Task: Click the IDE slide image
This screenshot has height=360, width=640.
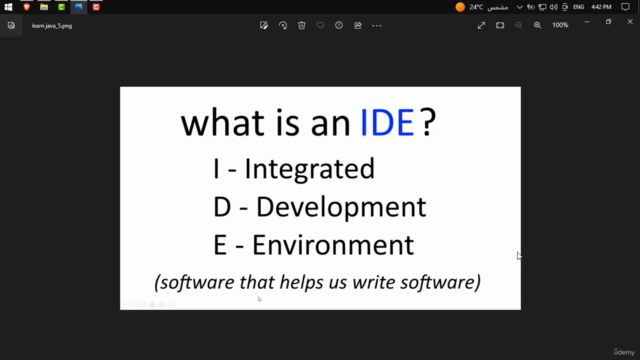Action: pyautogui.click(x=320, y=198)
